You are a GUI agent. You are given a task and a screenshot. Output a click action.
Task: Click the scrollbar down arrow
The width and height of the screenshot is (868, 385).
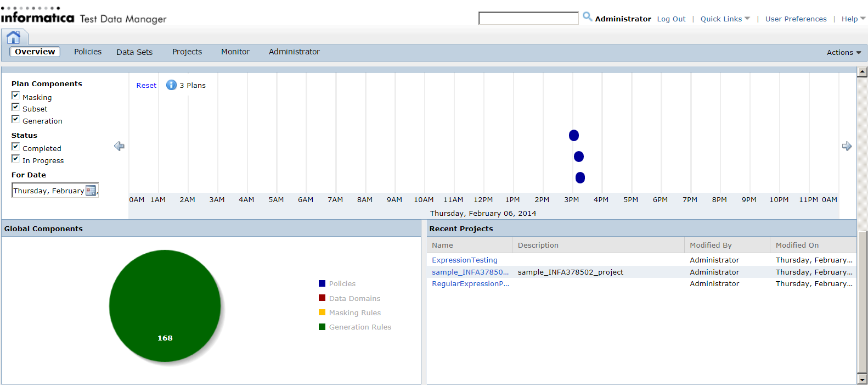[x=863, y=380]
